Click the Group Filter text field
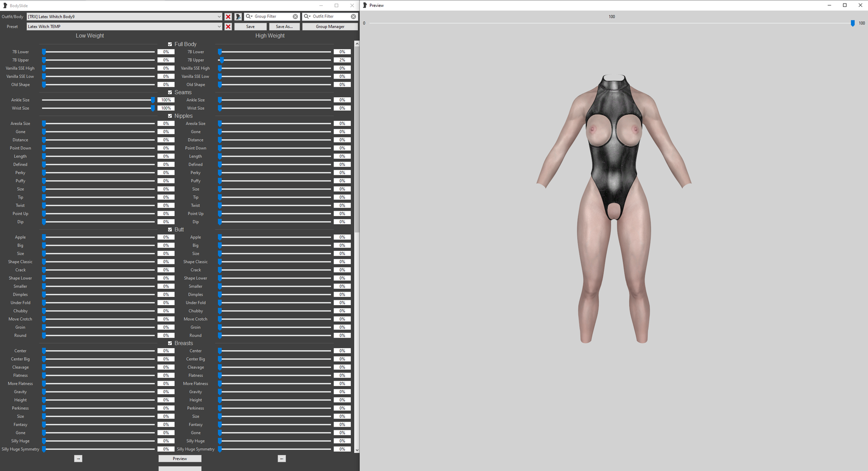Viewport: 868px width, 471px height. pyautogui.click(x=273, y=16)
